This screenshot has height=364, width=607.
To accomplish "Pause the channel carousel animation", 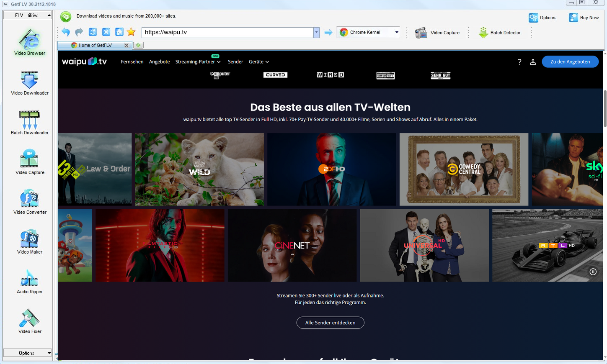I will 593,272.
